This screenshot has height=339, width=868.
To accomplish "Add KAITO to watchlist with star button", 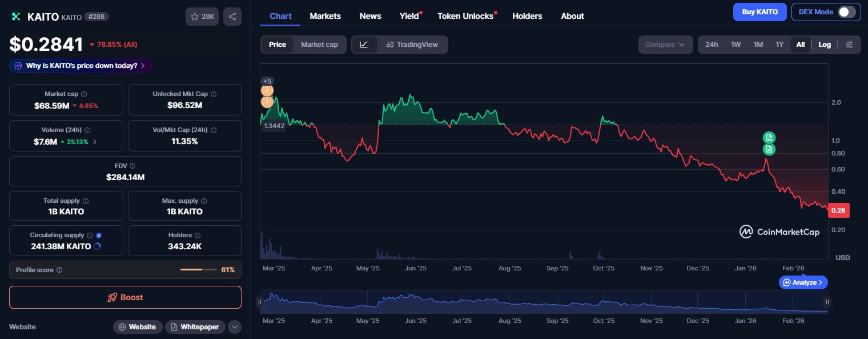I will click(x=202, y=17).
